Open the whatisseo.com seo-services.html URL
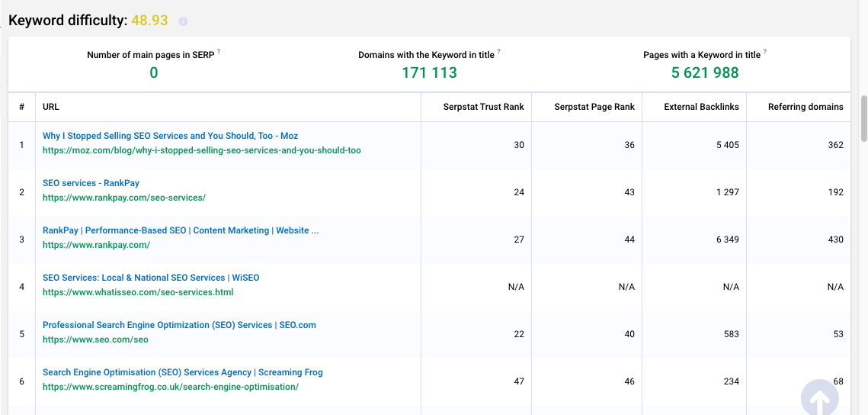The image size is (868, 415). [x=138, y=292]
